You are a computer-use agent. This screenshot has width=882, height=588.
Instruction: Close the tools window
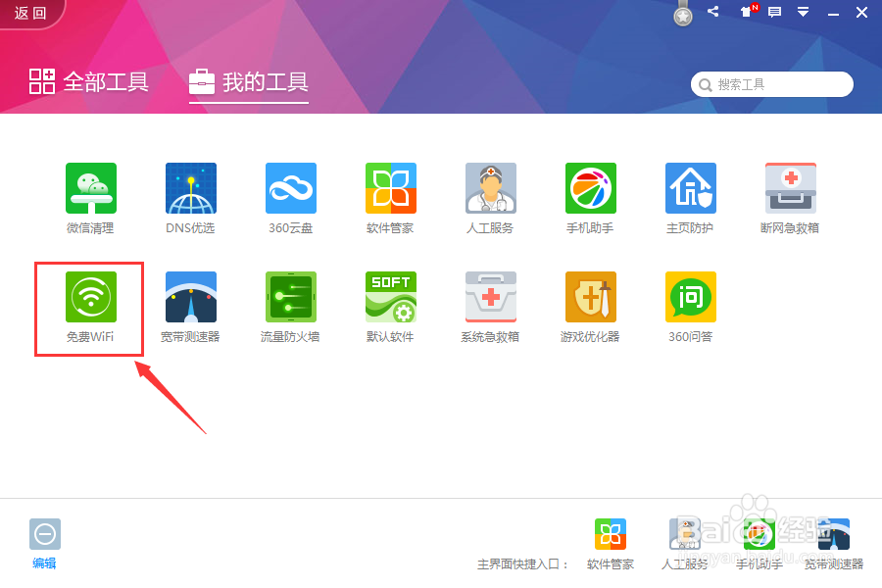tap(861, 13)
